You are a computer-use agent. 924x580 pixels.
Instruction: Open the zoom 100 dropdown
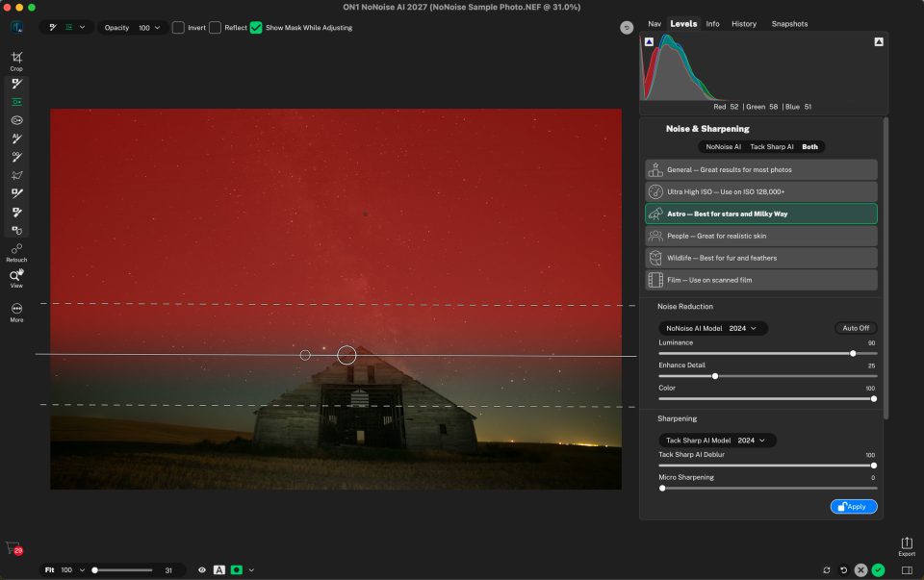coord(73,570)
